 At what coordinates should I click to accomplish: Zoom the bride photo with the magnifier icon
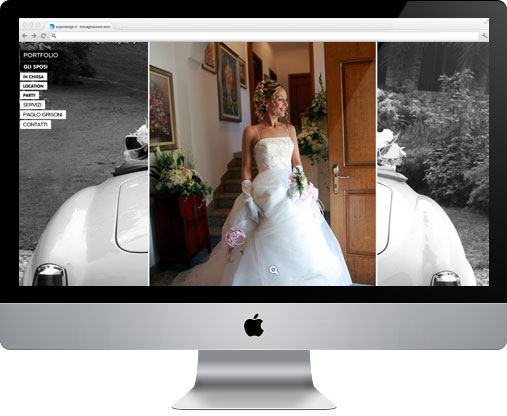[274, 270]
